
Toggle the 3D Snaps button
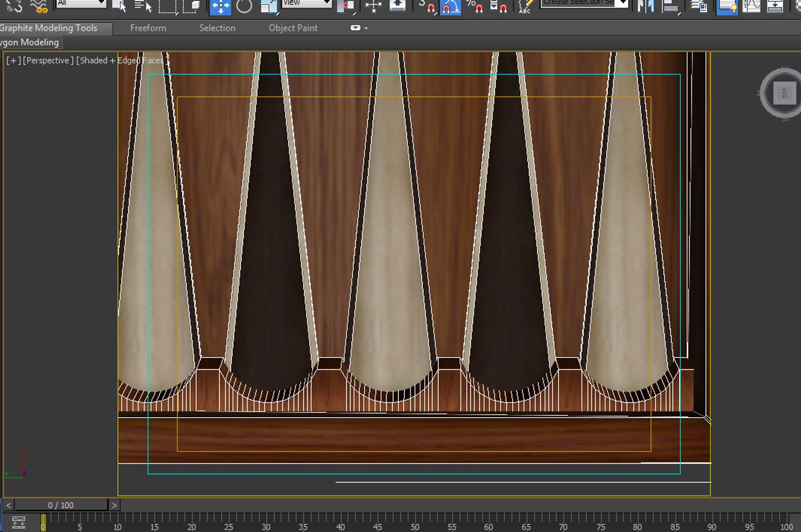point(427,6)
